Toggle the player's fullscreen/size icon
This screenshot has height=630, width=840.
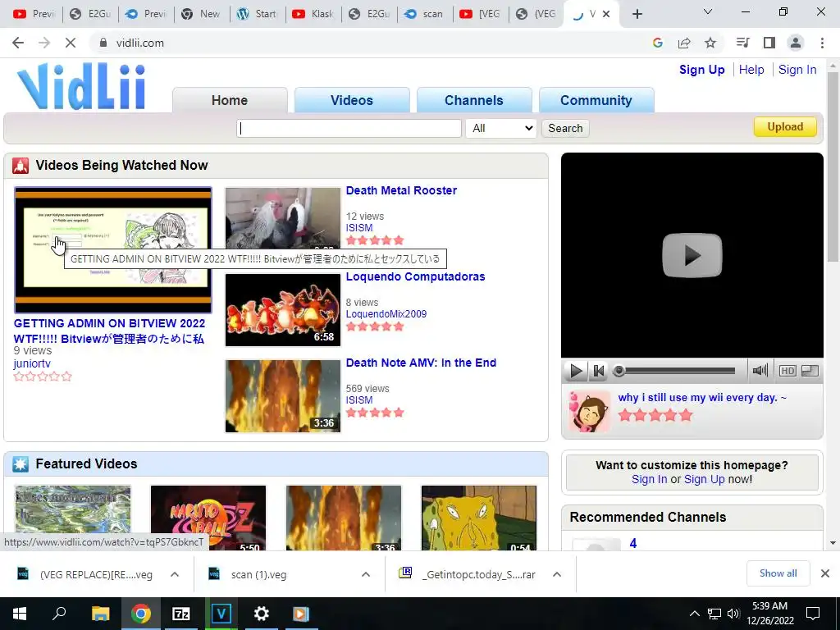[810, 371]
